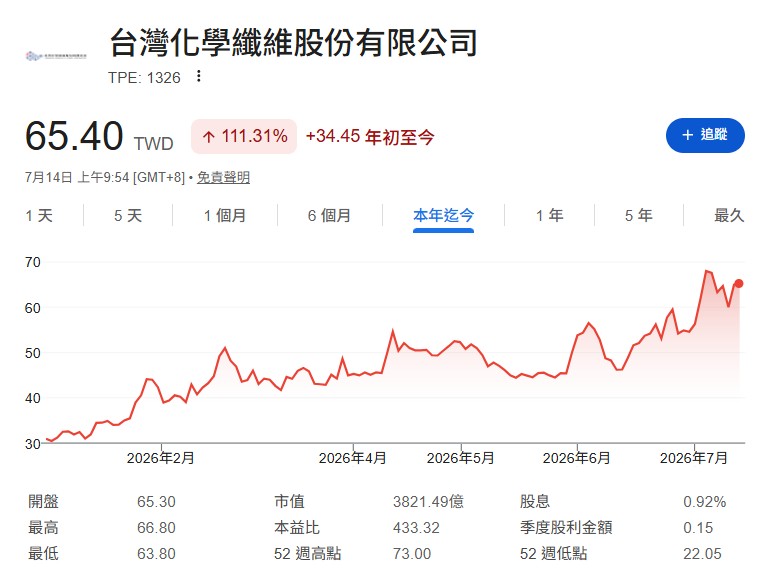Click the 111.31% change badge
The image size is (761, 573).
point(244,136)
